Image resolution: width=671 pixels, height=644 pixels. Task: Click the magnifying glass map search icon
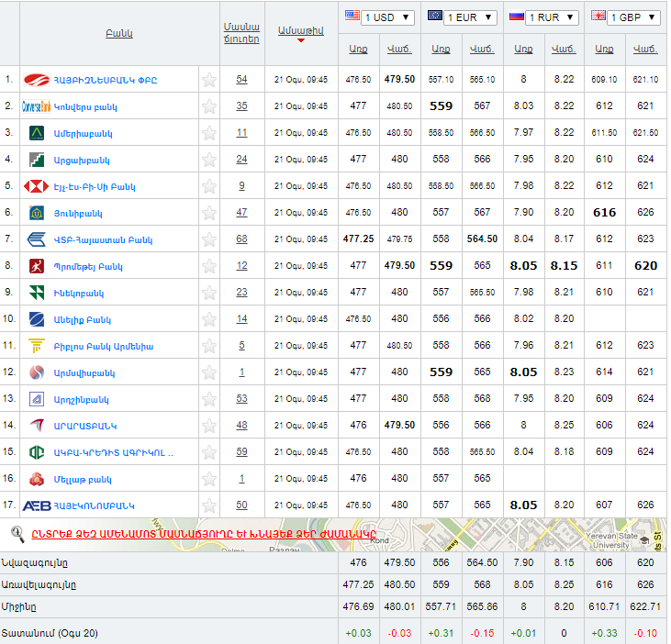(x=17, y=533)
